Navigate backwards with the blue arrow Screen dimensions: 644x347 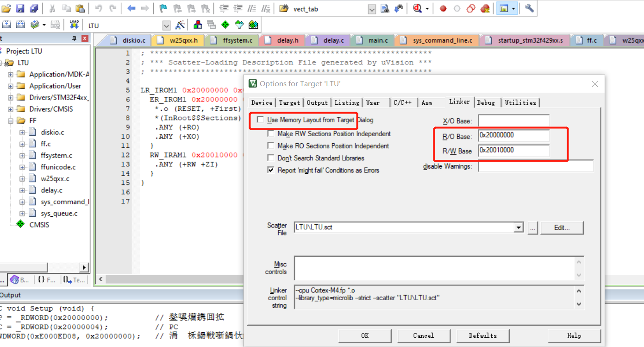click(x=131, y=8)
